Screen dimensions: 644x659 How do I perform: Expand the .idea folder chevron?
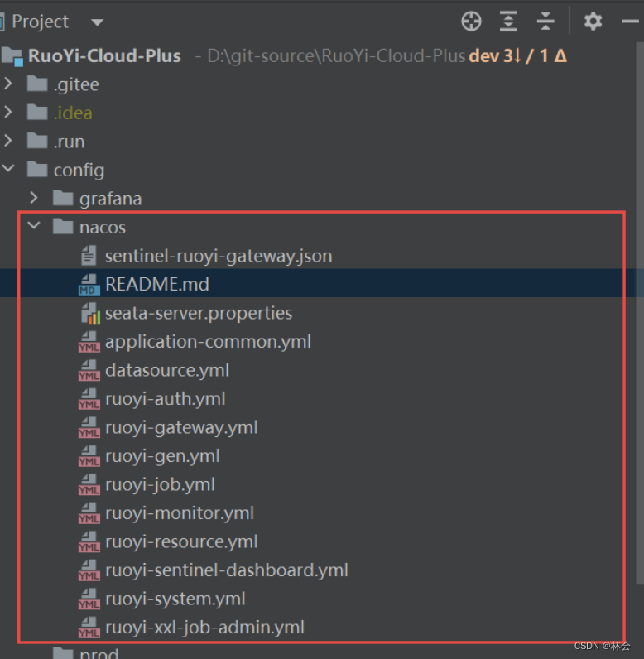[x=8, y=112]
